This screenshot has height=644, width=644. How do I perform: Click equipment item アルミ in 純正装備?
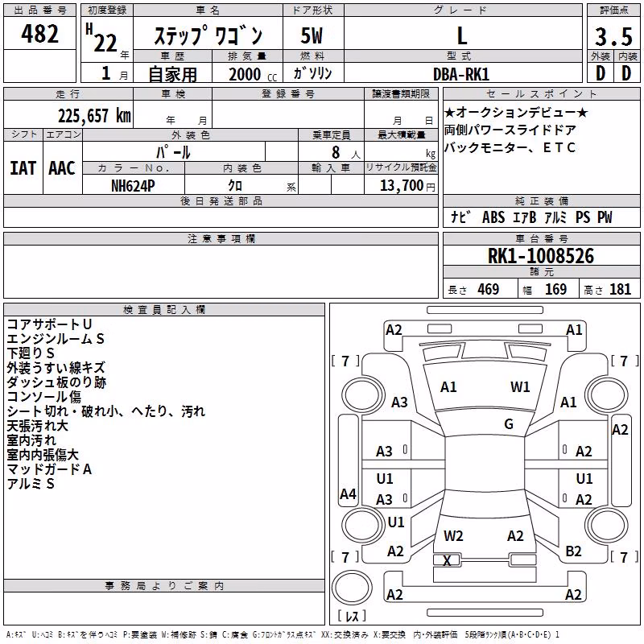click(x=555, y=217)
